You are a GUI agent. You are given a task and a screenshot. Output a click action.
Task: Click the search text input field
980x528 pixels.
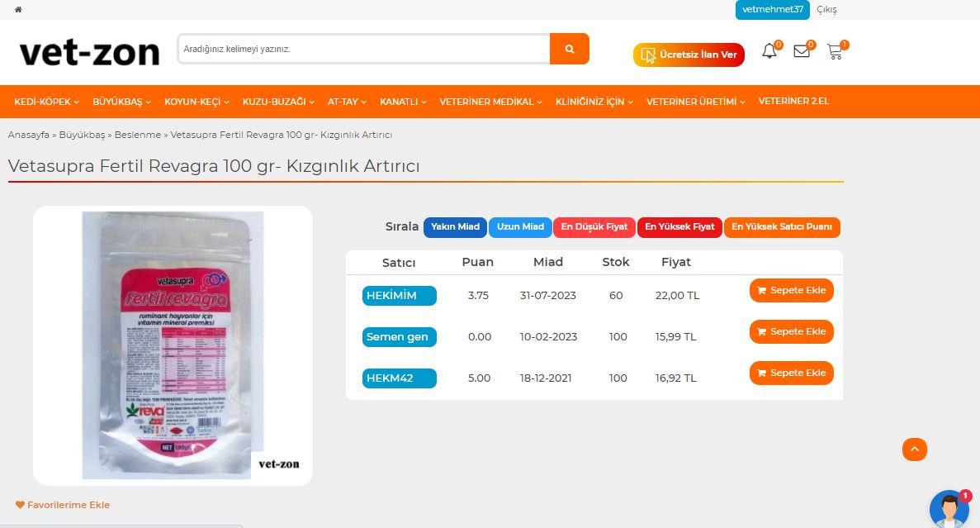click(363, 49)
